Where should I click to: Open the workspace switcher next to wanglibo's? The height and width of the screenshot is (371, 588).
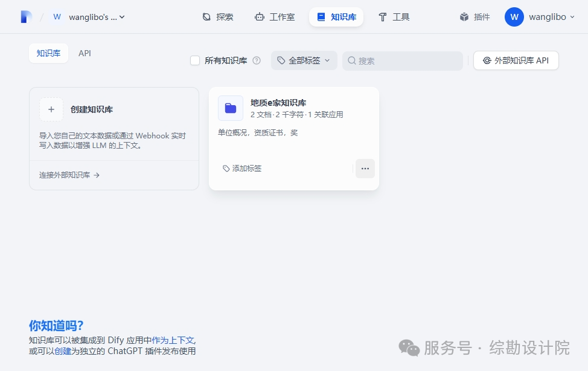pos(121,17)
